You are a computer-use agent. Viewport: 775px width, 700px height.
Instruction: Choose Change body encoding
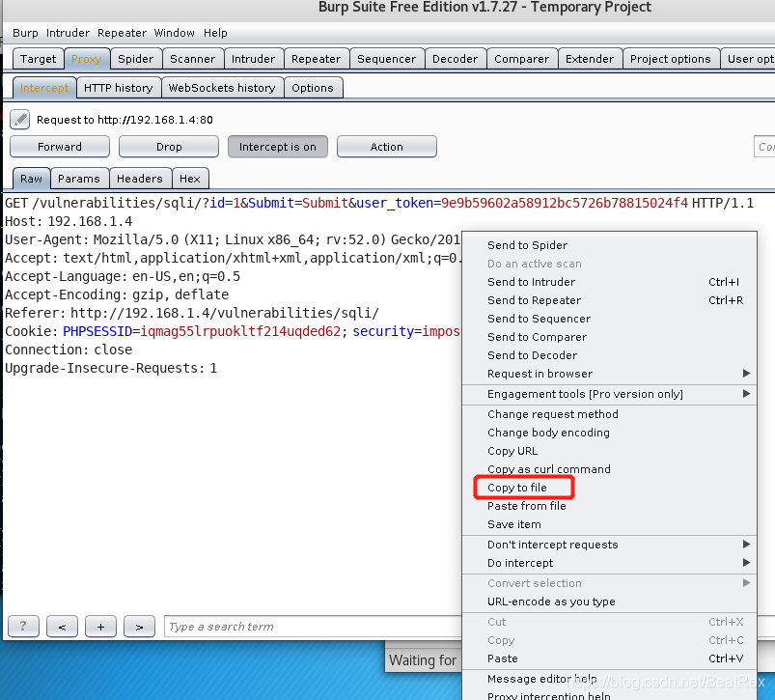pyautogui.click(x=609, y=433)
